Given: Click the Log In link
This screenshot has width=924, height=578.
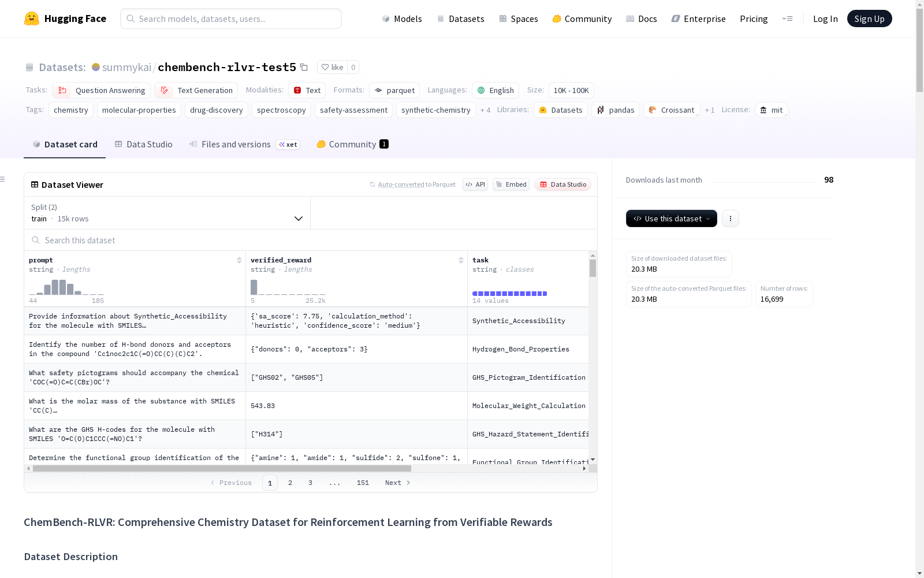Looking at the screenshot, I should point(825,18).
